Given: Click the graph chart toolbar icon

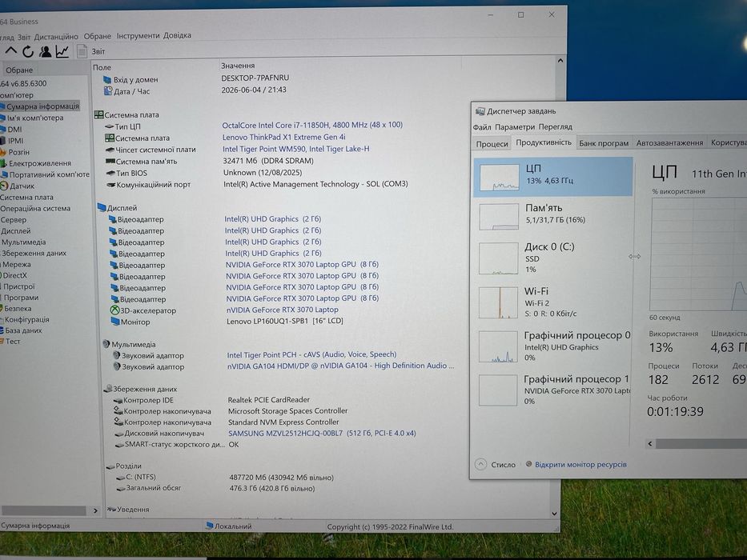Looking at the screenshot, I should pos(62,51).
